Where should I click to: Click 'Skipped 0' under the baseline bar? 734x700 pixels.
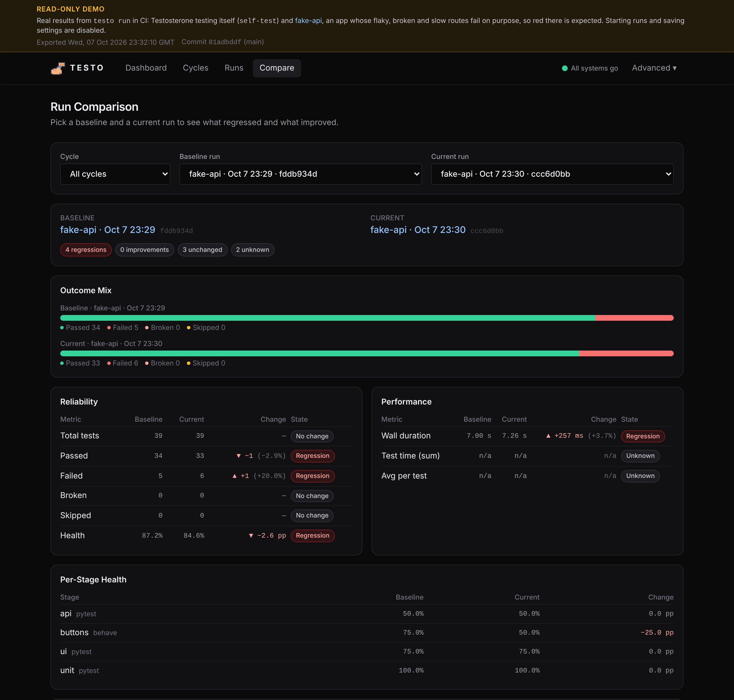206,328
